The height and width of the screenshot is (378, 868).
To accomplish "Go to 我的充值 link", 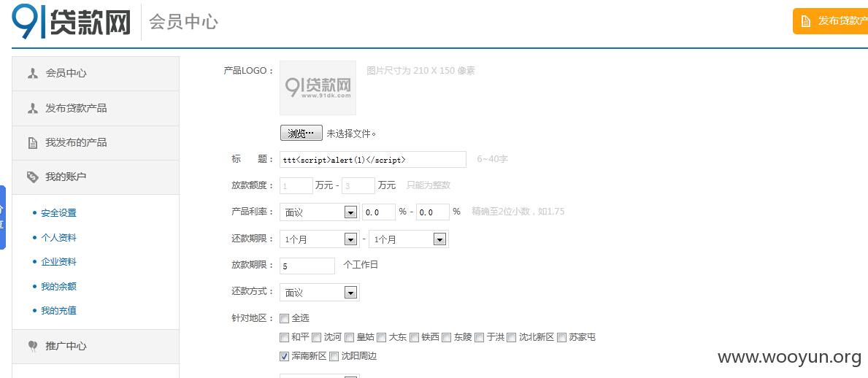I will 58,310.
